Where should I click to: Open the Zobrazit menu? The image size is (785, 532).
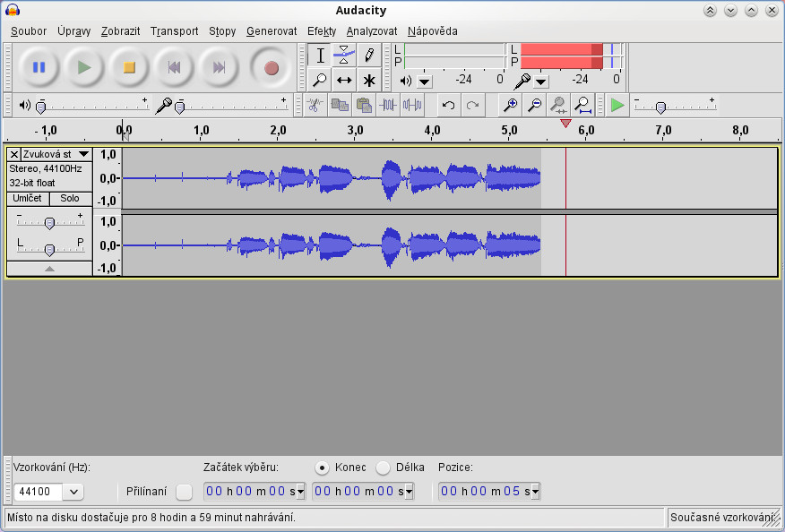pos(120,31)
